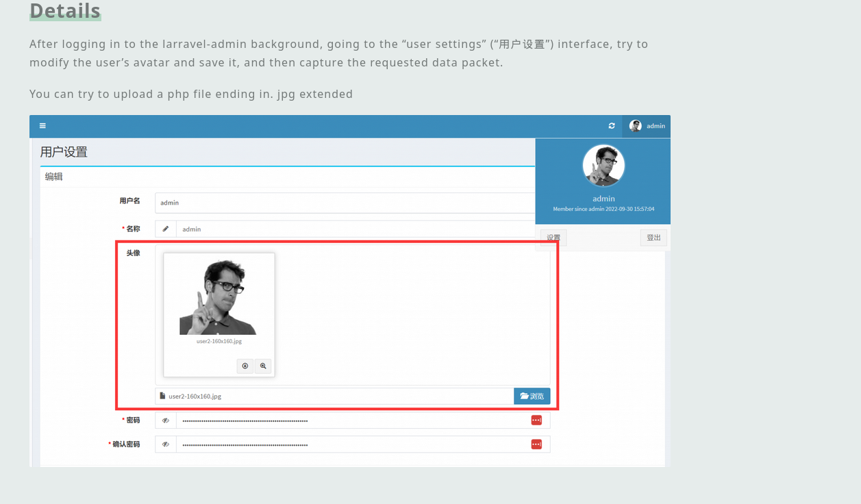This screenshot has height=504, width=861.
Task: Toggle eye visibility icon for 确认密码
Action: click(x=166, y=444)
